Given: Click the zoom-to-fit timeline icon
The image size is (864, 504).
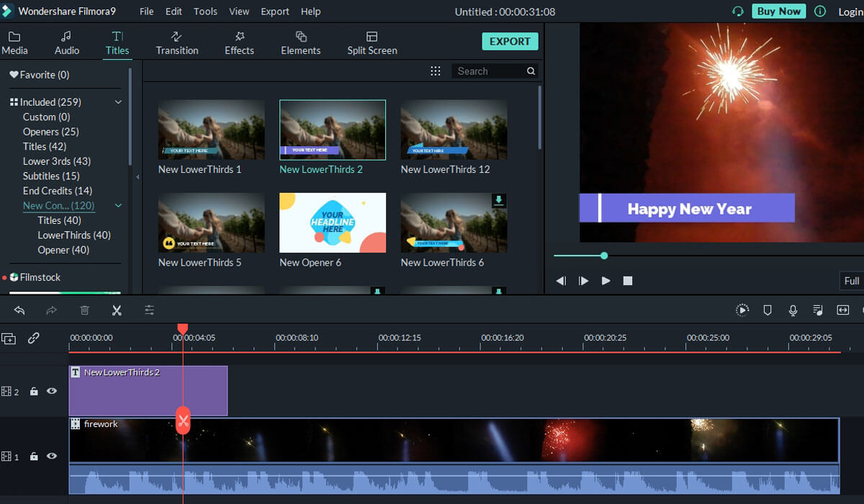Looking at the screenshot, I should coord(842,310).
